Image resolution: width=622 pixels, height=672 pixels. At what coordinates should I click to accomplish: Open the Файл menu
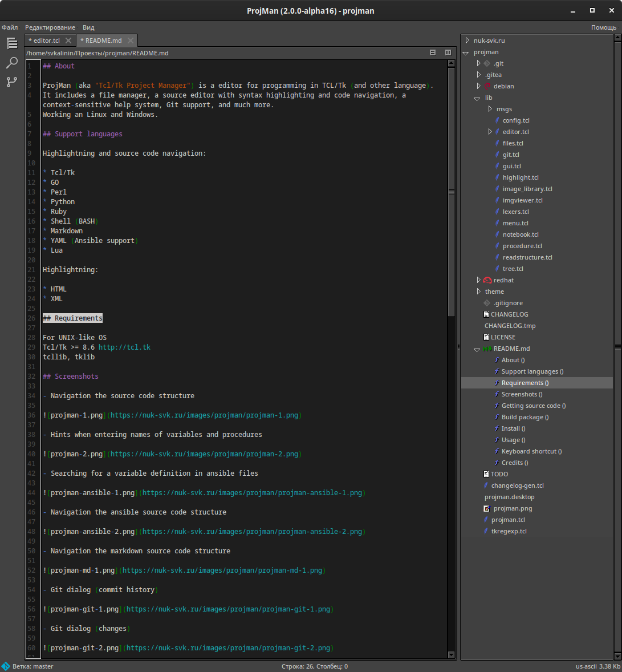pos(10,27)
